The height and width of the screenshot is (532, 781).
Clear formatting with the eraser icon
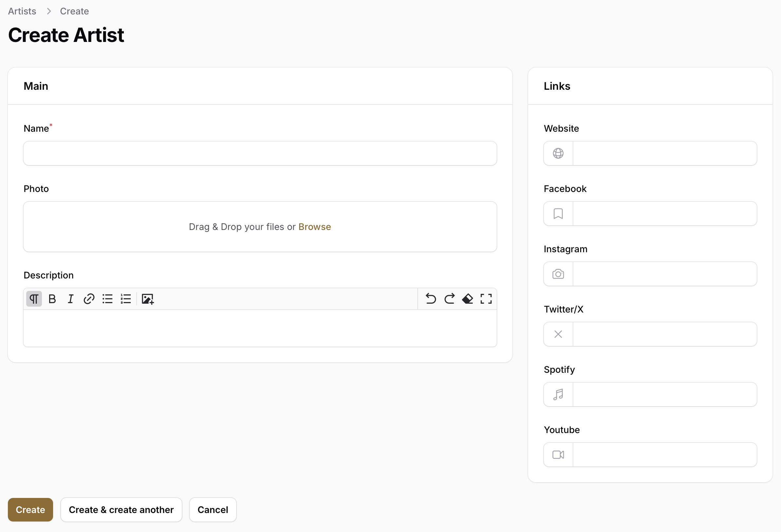468,299
